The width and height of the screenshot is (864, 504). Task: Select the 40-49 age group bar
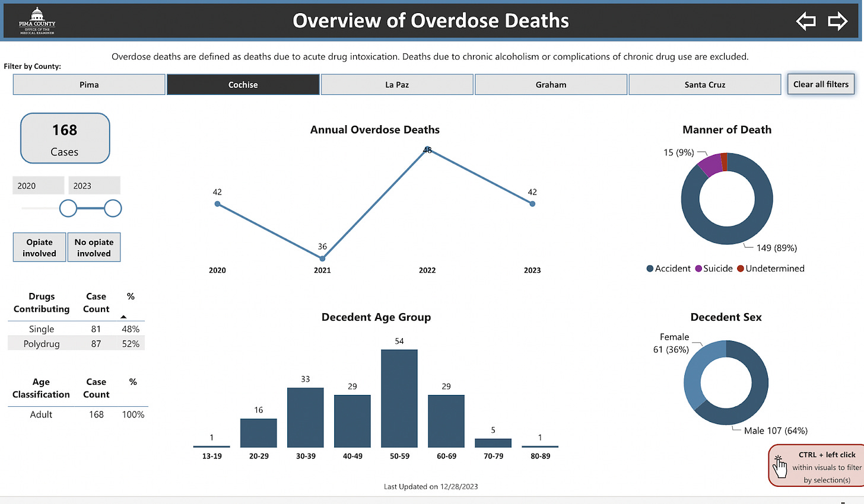click(352, 421)
